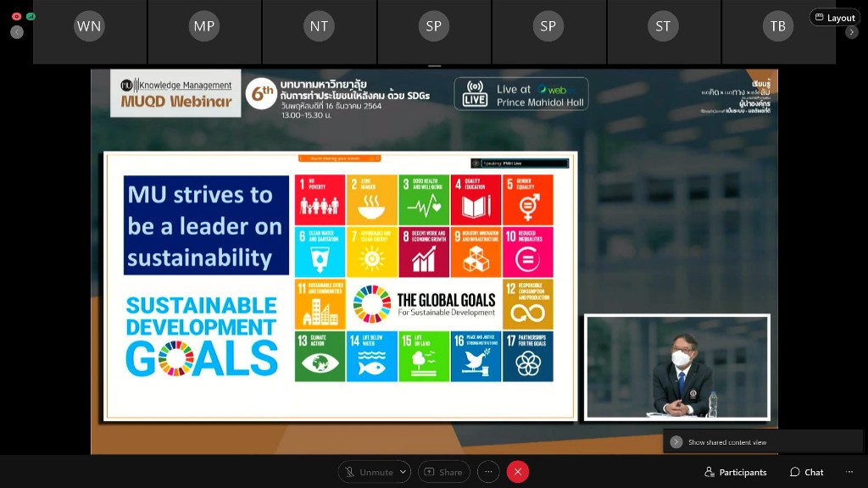Open the Layout dropdown menu
868x488 pixels.
click(835, 18)
